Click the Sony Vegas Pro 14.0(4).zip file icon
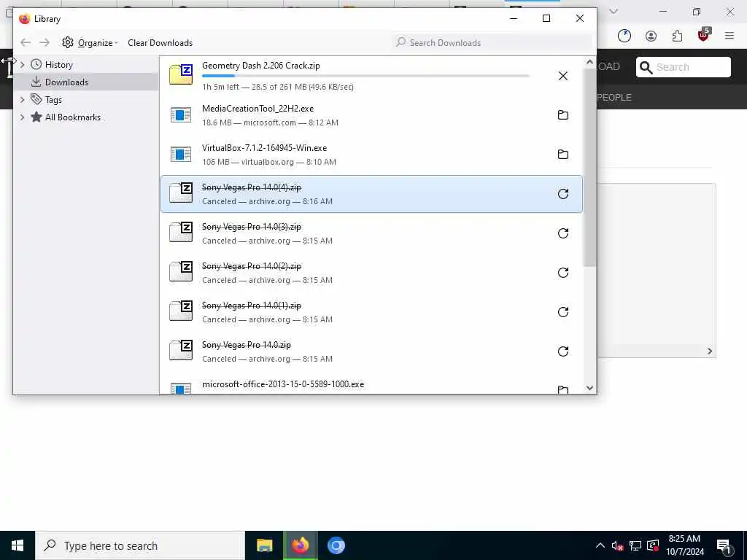This screenshot has height=560, width=747. point(181,192)
